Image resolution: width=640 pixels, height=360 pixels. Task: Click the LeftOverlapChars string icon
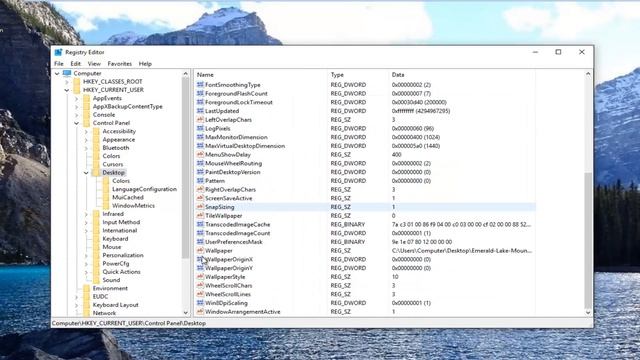click(x=200, y=120)
